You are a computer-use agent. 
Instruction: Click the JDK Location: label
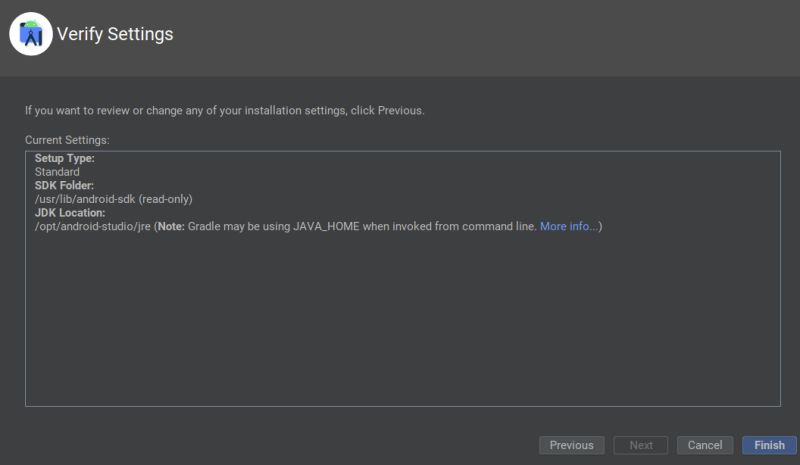tap(70, 213)
